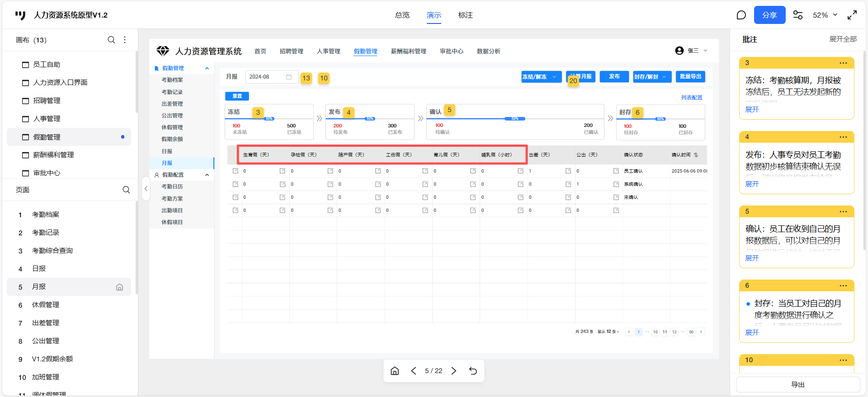
Task: Open the 52% zoom level dropdown
Action: (825, 15)
